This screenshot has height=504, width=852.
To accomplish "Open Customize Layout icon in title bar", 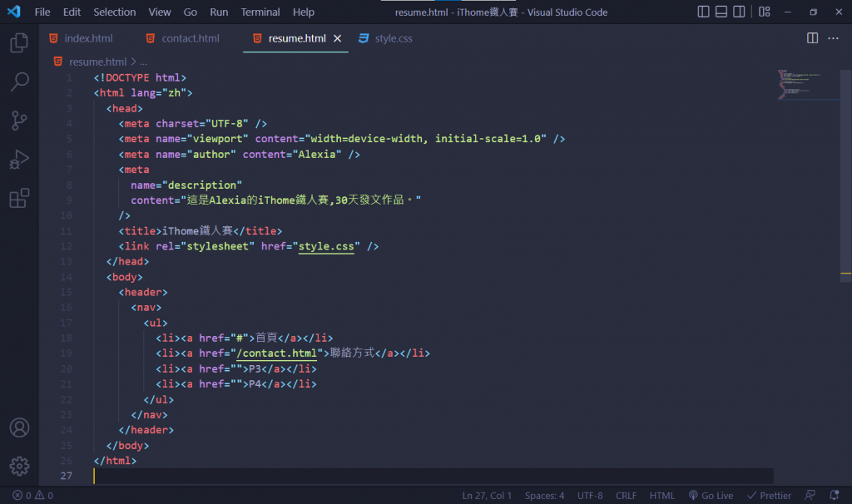I will tap(765, 12).
